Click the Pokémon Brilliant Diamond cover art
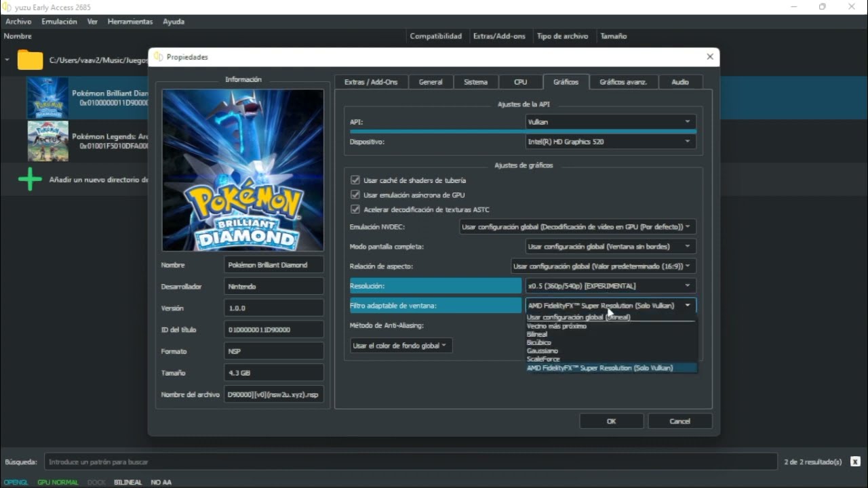 (x=243, y=170)
